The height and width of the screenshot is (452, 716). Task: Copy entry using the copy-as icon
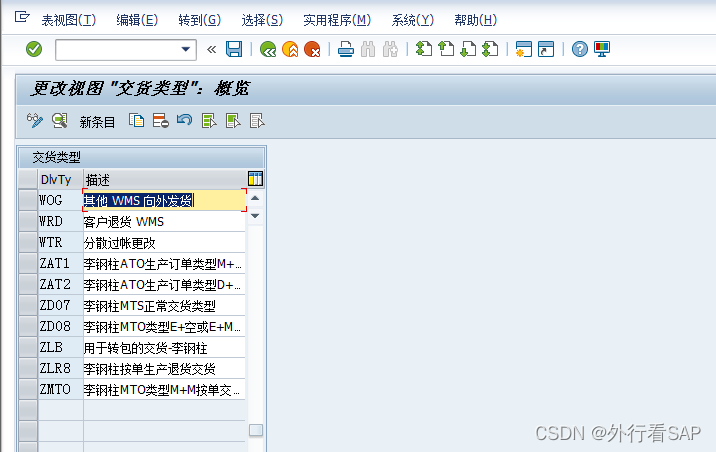tap(136, 121)
